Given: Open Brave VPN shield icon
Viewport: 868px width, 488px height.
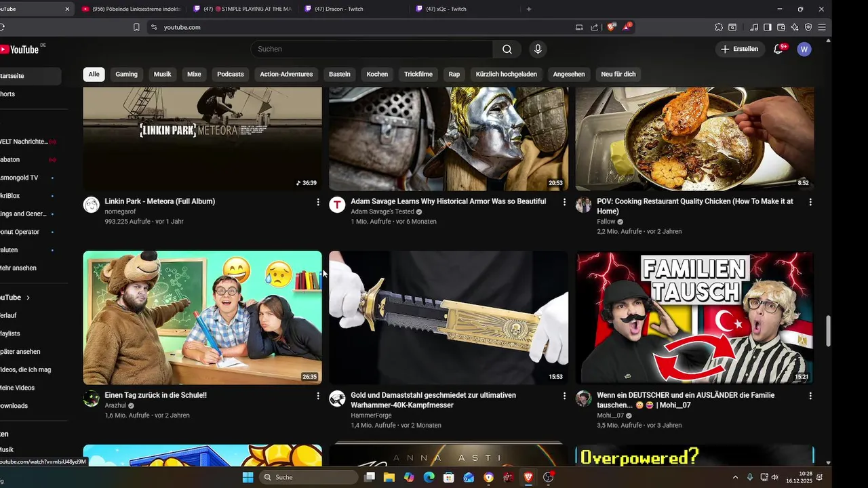Looking at the screenshot, I should click(808, 27).
